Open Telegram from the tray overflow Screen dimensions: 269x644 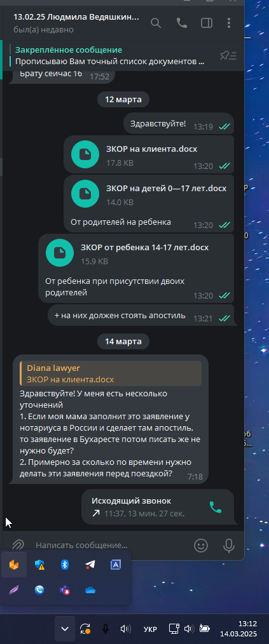coord(90,565)
